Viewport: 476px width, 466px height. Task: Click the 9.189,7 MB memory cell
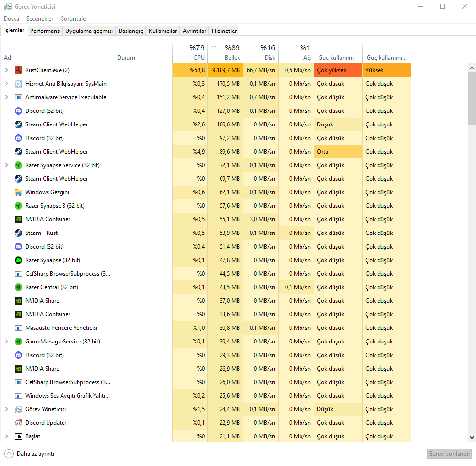225,70
